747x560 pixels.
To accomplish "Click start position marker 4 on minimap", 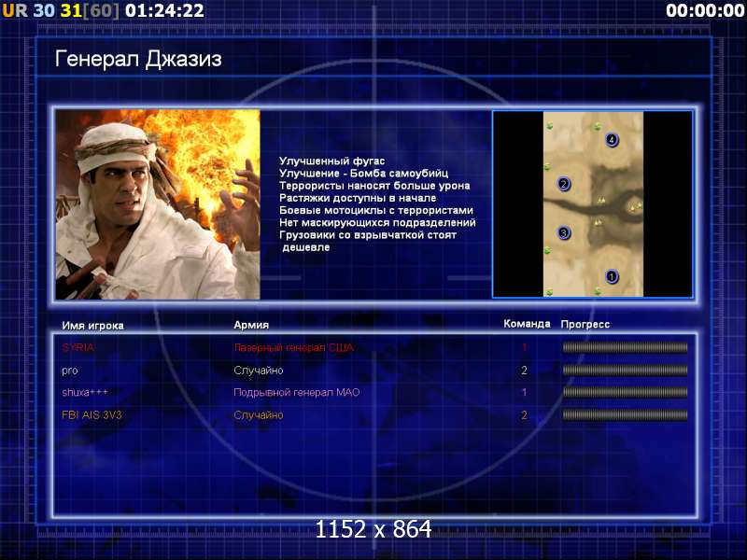I will [612, 140].
